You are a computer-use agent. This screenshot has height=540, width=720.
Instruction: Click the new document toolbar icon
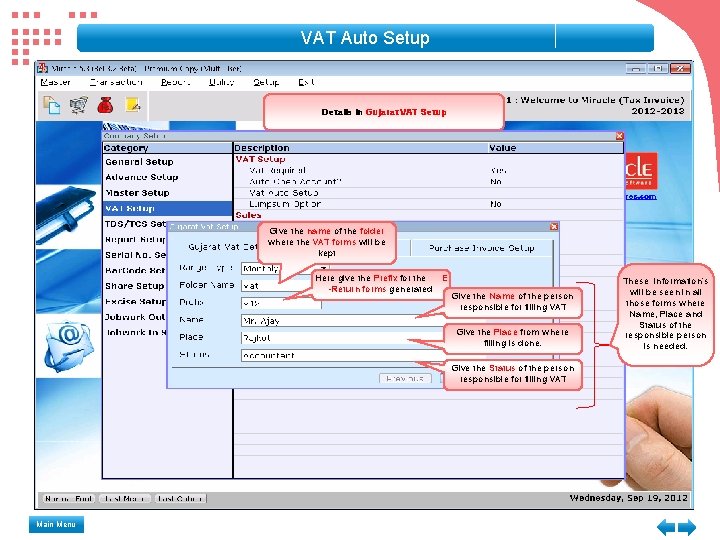click(51, 105)
